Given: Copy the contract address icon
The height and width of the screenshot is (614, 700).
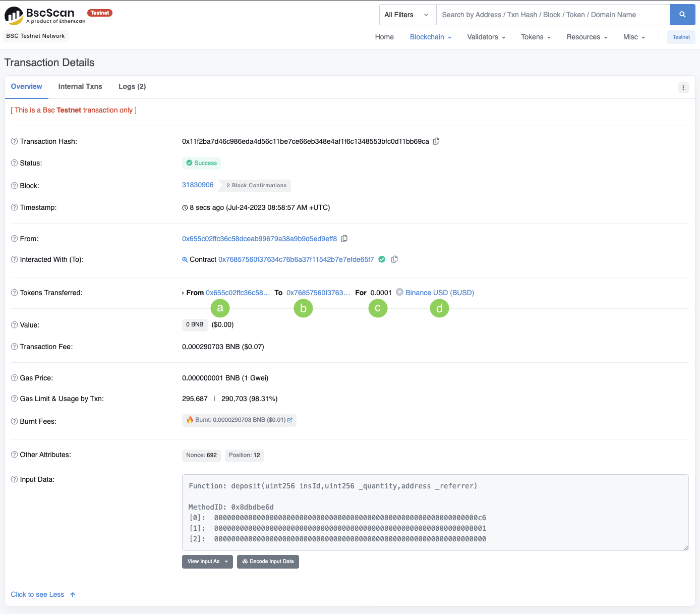Looking at the screenshot, I should [x=394, y=259].
